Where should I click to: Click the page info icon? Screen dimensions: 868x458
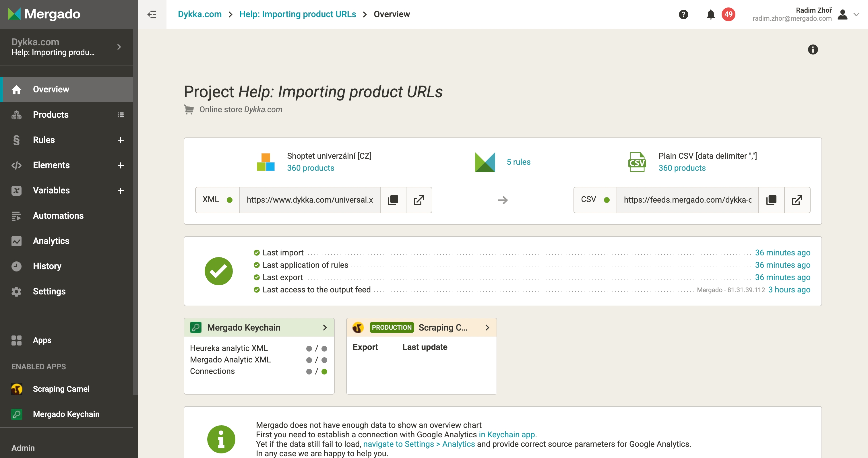pyautogui.click(x=813, y=50)
